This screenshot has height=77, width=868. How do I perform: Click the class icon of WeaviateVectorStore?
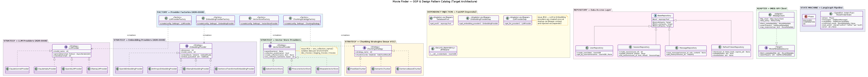318,69
